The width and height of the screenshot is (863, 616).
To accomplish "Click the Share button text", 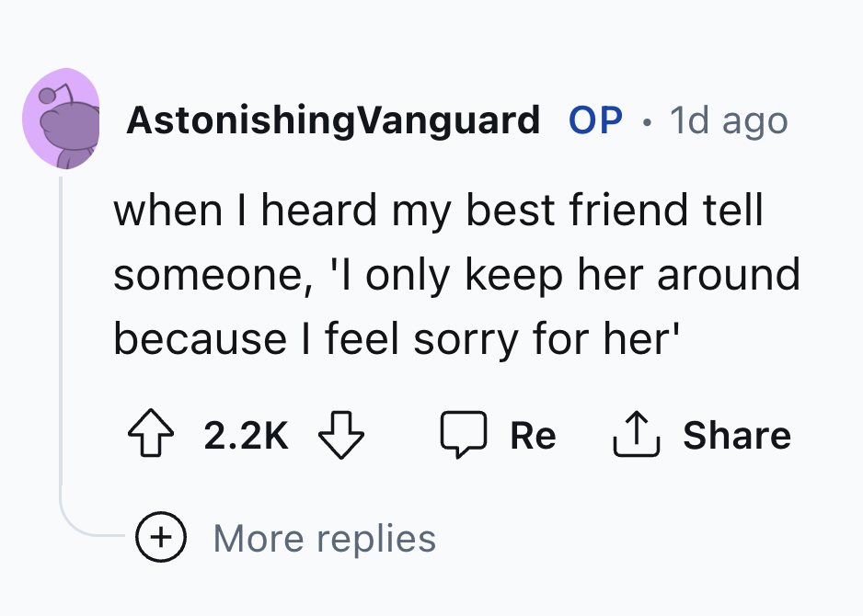I will click(736, 434).
